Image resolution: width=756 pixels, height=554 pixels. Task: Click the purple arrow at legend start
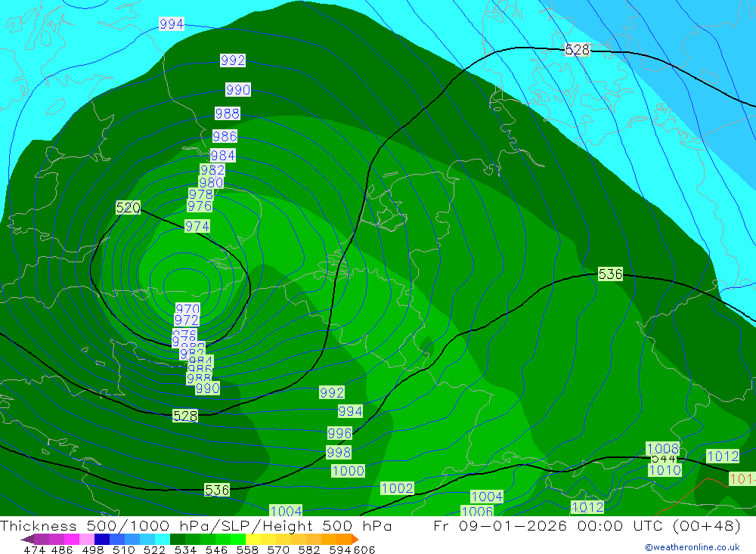click(x=27, y=539)
